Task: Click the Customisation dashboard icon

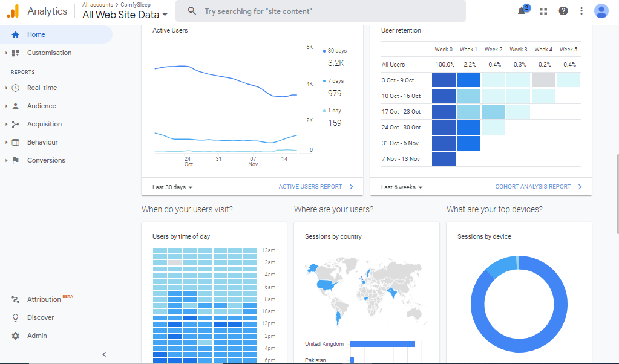Action: coord(15,53)
